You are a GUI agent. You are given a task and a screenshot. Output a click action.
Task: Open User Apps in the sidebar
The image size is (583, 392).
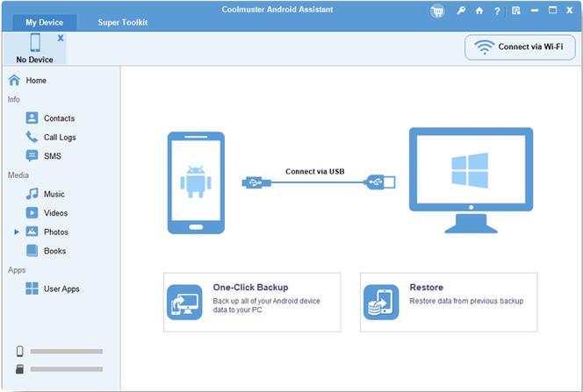61,289
